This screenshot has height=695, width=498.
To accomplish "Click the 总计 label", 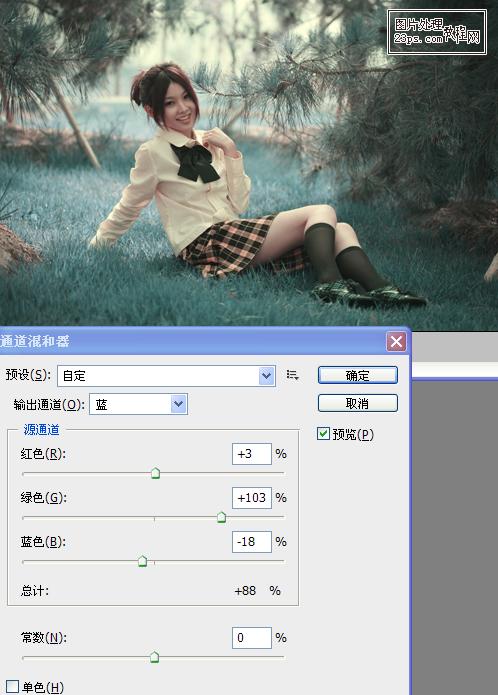I will (35, 591).
